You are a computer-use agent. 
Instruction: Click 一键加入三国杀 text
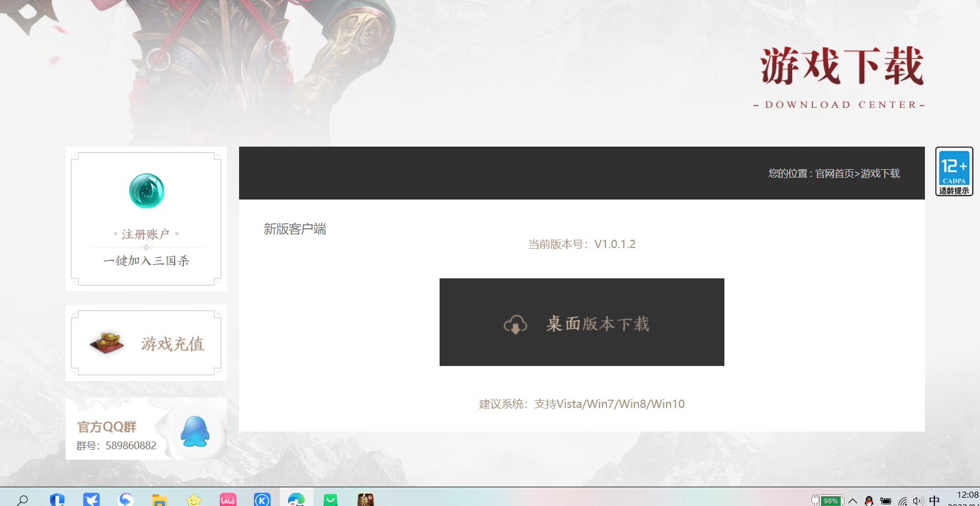coord(146,261)
